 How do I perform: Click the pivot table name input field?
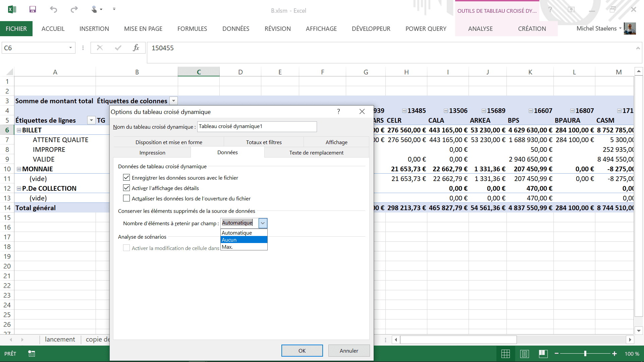click(x=257, y=126)
